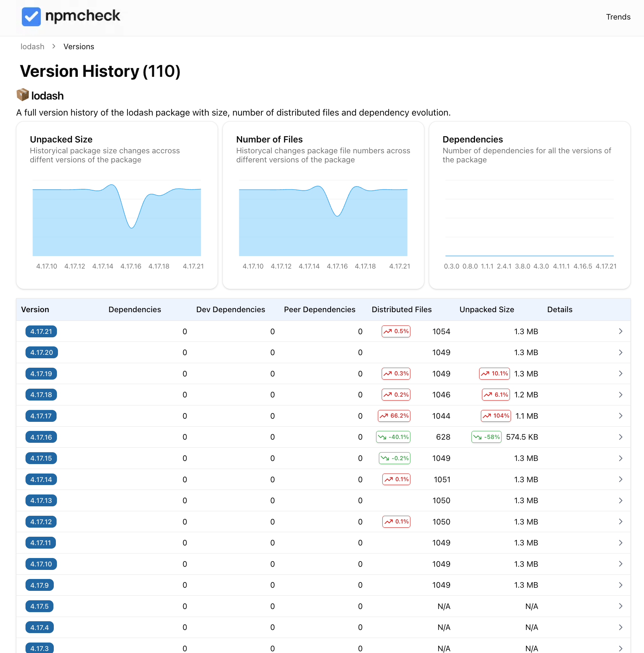This screenshot has width=644, height=653.
Task: Click 0.1% increase badge in 4.17.14 row
Action: tap(396, 479)
